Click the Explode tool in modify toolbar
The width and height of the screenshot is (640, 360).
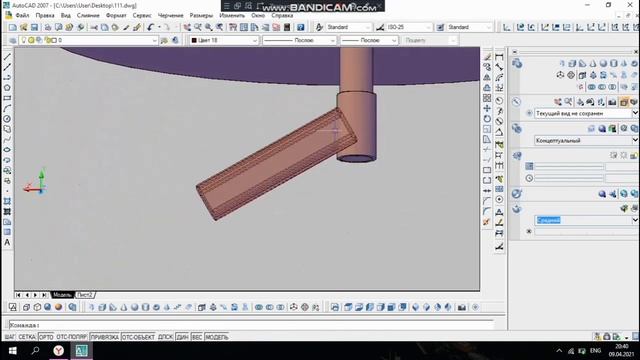(487, 222)
